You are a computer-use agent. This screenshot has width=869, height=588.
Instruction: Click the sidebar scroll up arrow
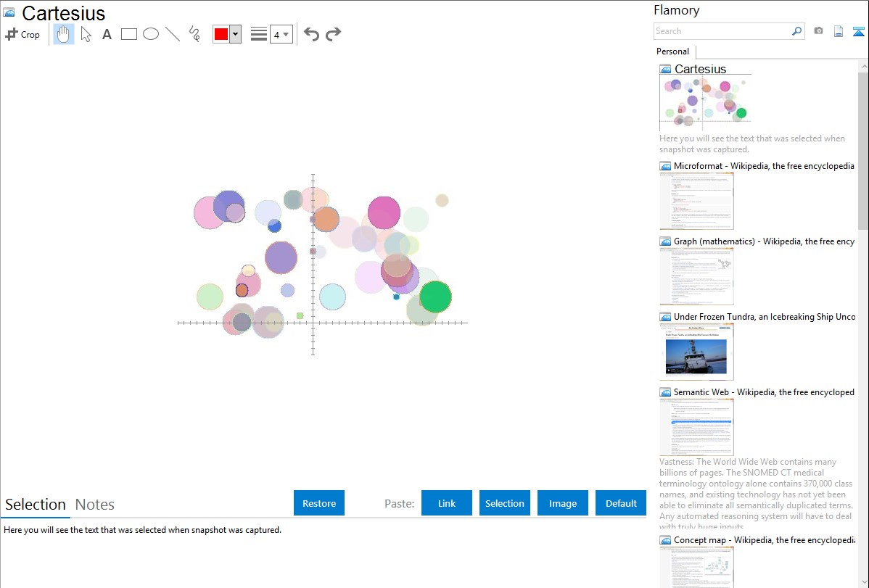coord(863,66)
